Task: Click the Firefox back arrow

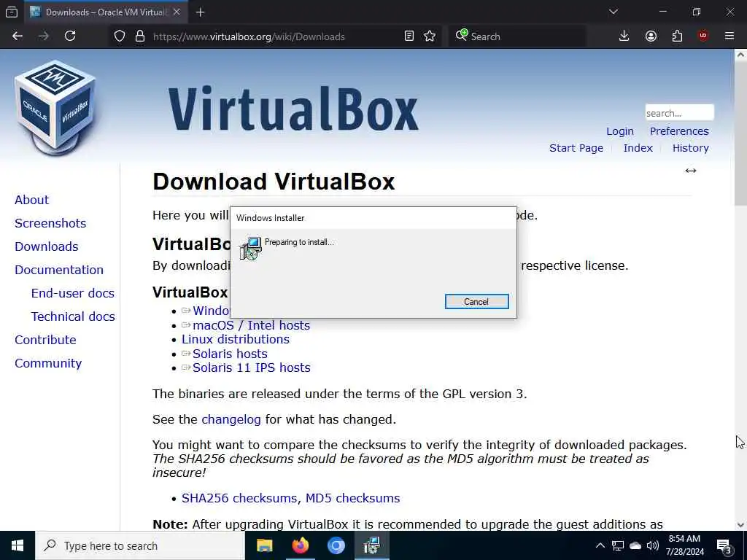Action: point(18,36)
